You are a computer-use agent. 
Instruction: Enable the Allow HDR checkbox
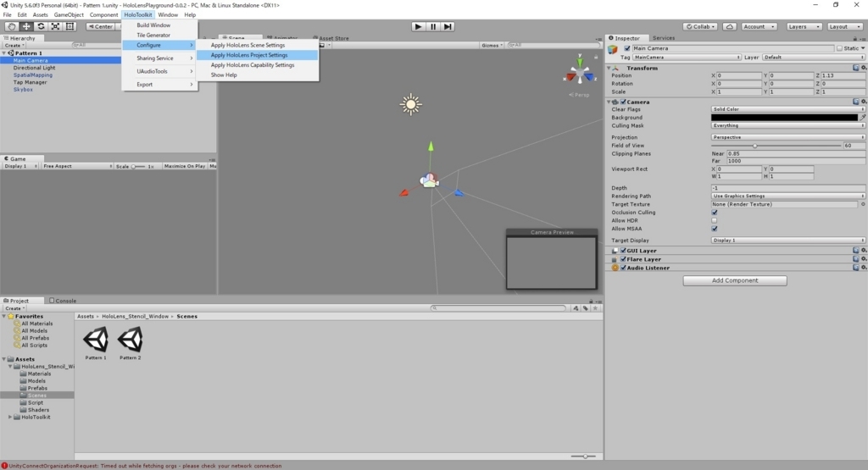pos(714,221)
